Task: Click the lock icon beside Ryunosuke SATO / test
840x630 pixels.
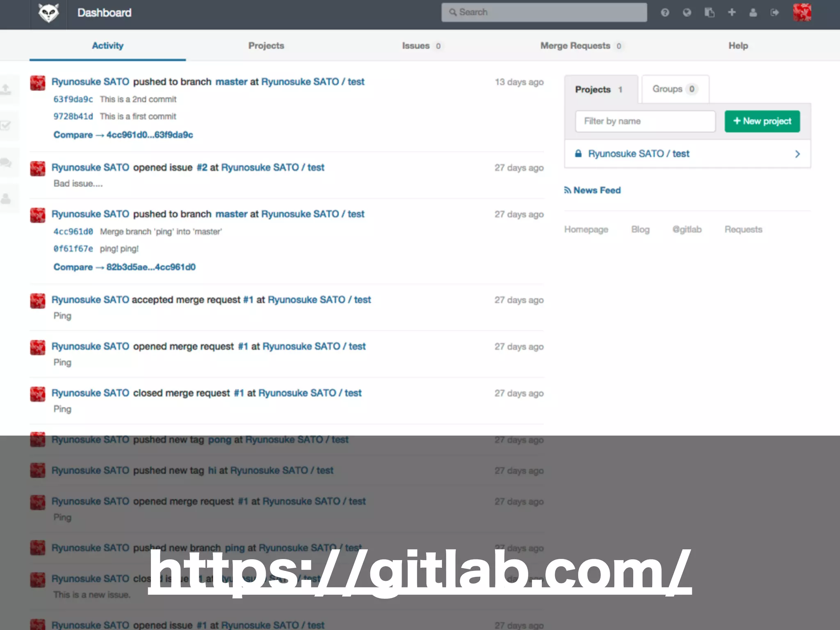Action: coord(578,153)
